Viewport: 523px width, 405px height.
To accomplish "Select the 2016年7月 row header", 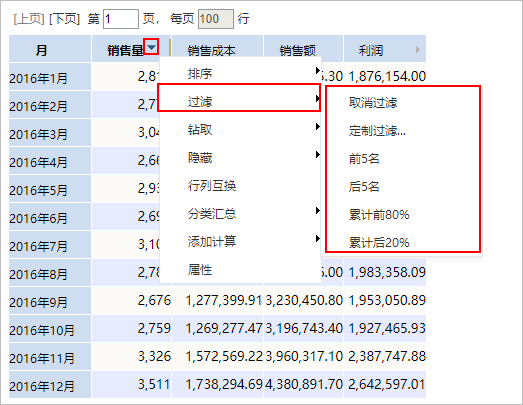I will pyautogui.click(x=50, y=245).
